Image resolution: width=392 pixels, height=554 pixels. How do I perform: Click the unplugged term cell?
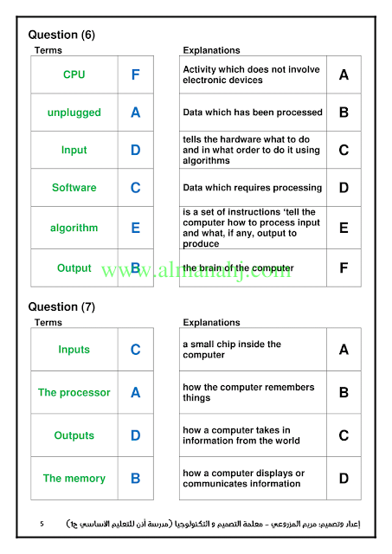point(74,113)
